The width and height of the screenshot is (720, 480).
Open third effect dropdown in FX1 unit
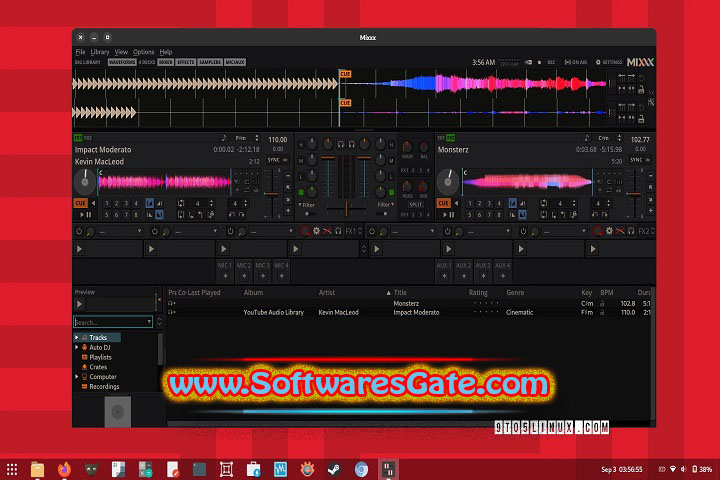(x=272, y=232)
